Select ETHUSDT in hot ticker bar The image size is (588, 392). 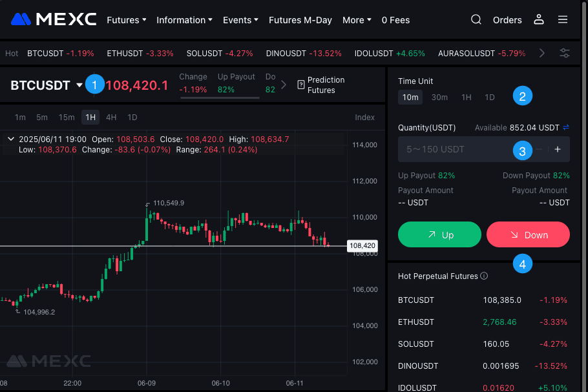140,53
